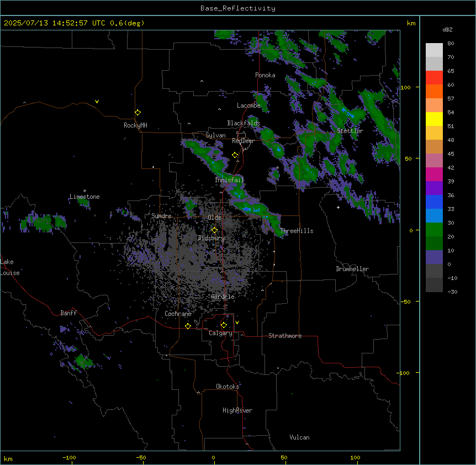This screenshot has height=465, width=476.
Task: Click the 45 value on the dBZ legend
Action: (451, 154)
